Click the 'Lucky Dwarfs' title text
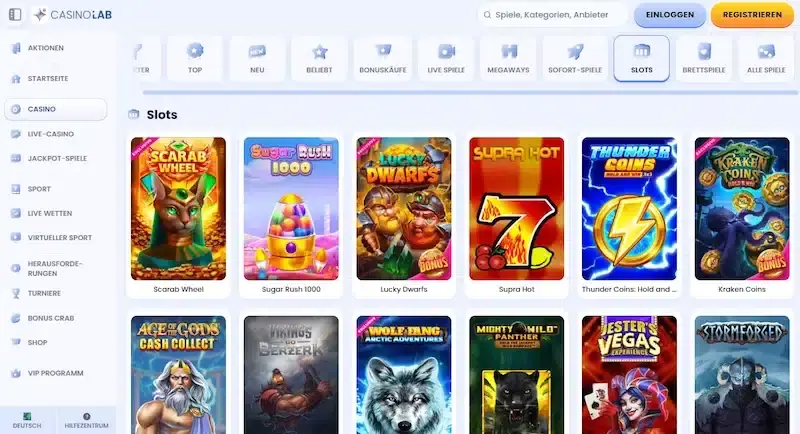 coord(404,289)
